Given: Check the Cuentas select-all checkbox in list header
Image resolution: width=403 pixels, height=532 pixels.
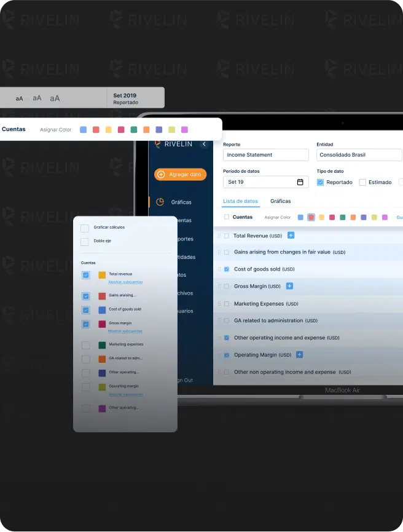Looking at the screenshot, I should click(227, 217).
